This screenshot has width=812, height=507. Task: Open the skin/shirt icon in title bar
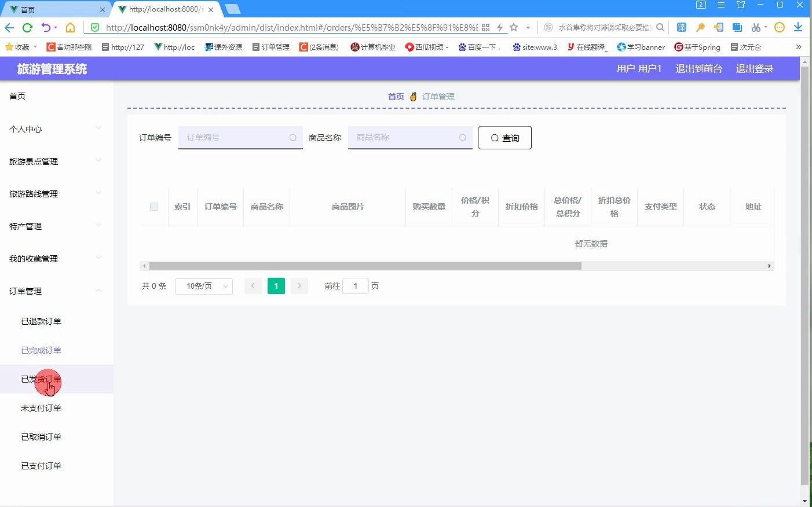pos(741,5)
